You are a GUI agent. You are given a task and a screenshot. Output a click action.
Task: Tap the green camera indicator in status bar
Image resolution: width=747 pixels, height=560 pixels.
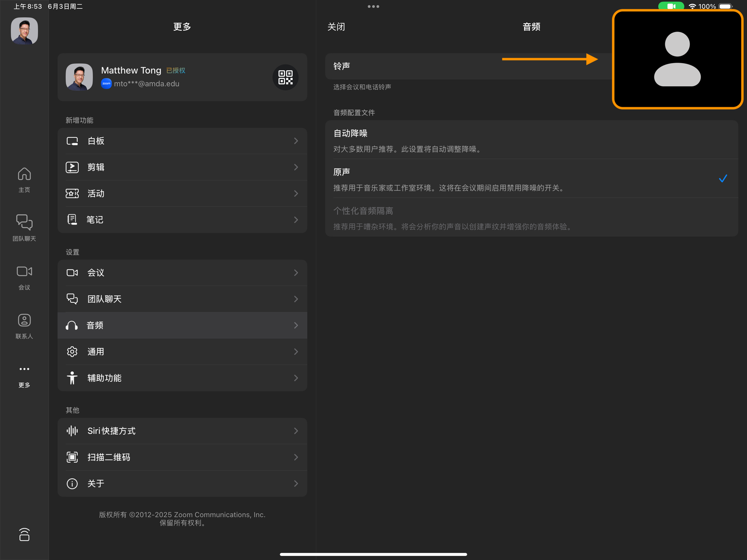pos(671,6)
